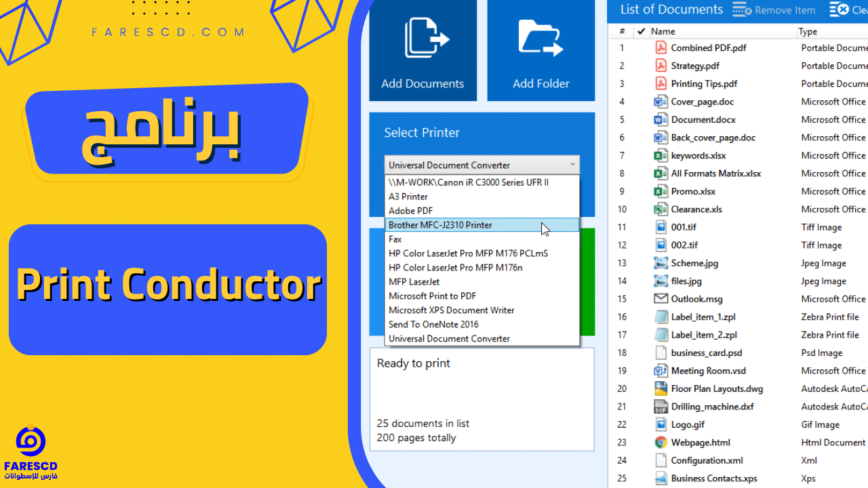868x488 pixels.
Task: Click Gif Image type cell
Action: click(x=821, y=425)
